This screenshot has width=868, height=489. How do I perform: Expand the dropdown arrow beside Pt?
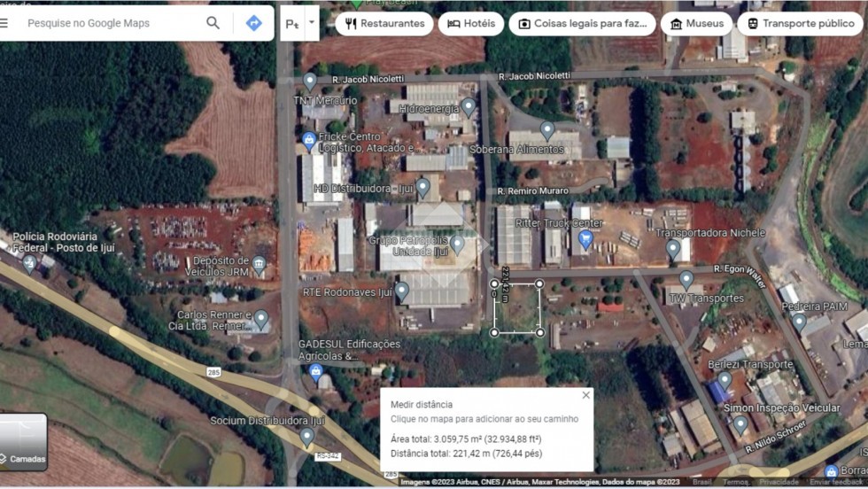click(312, 23)
